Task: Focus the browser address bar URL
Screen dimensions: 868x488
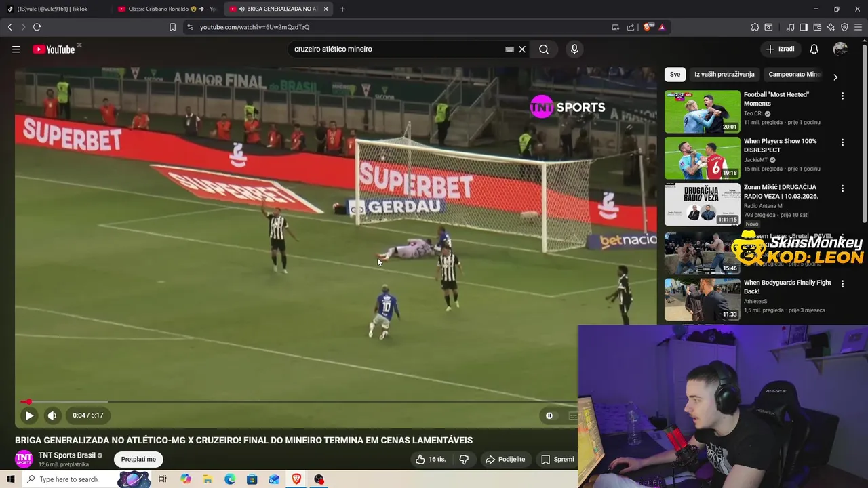Action: pos(254,27)
